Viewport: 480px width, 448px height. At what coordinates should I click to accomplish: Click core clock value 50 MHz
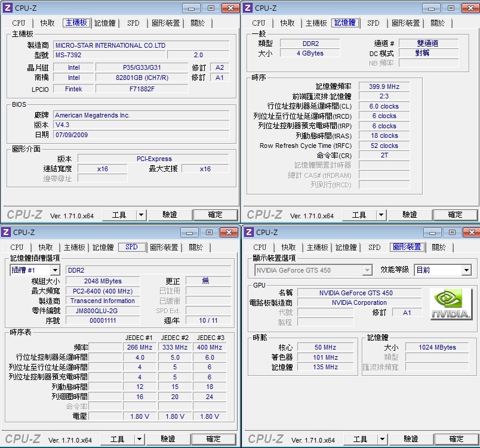tap(325, 347)
